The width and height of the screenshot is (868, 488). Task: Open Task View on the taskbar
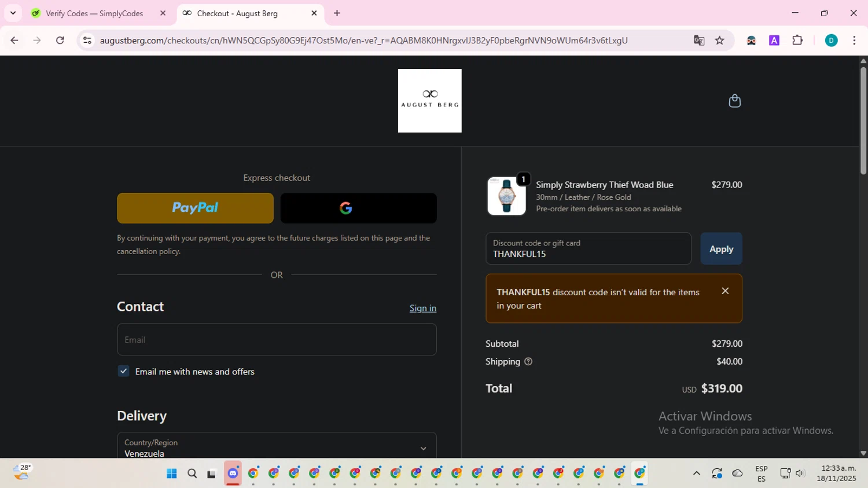[212, 474]
